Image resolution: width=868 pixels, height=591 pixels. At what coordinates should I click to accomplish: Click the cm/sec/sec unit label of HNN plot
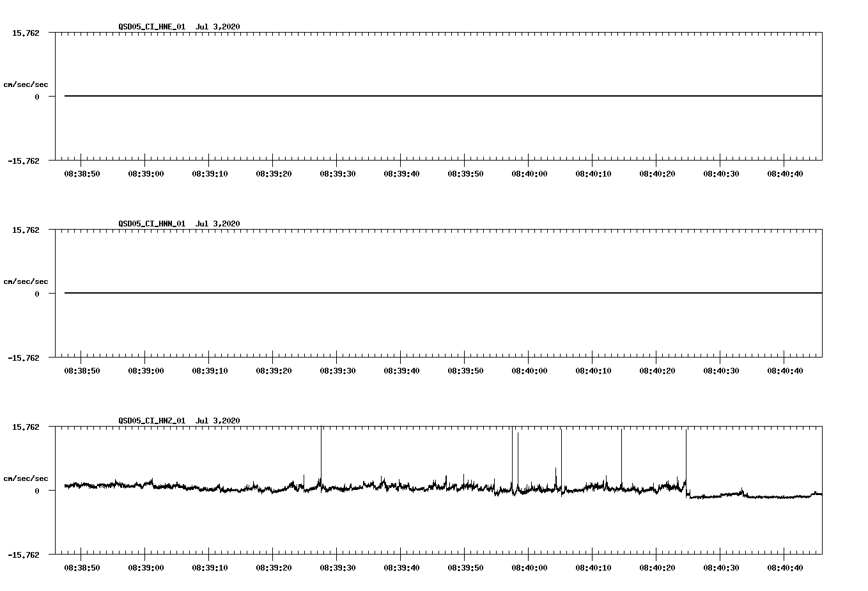[26, 281]
